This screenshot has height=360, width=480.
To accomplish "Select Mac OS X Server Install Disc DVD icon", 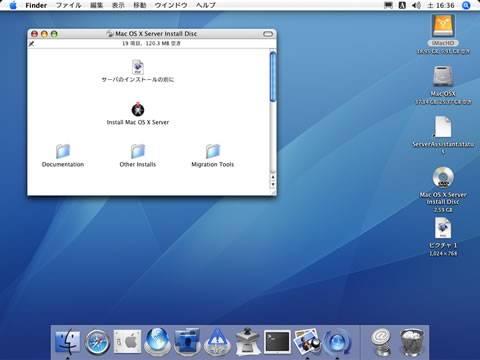I will tap(443, 177).
